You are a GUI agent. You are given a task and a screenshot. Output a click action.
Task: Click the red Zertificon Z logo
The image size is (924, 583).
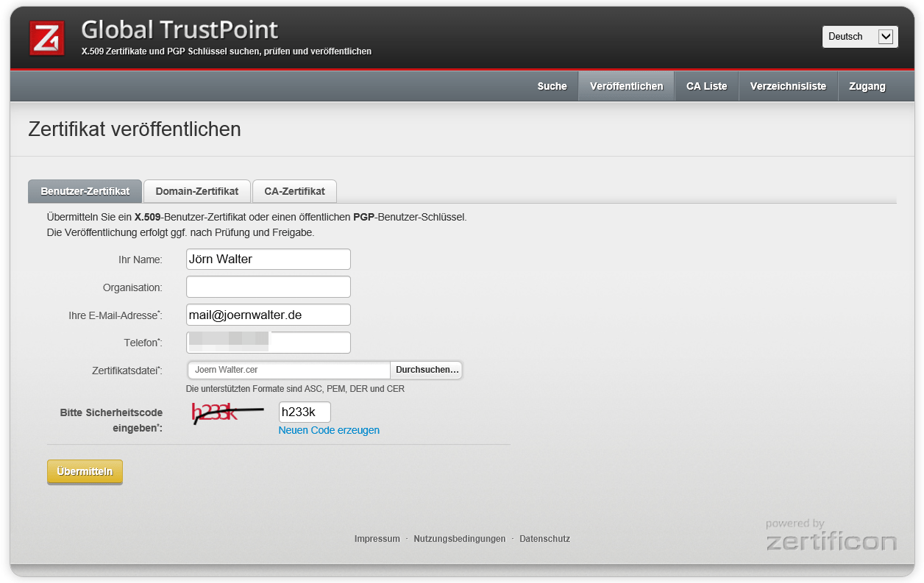pos(47,38)
